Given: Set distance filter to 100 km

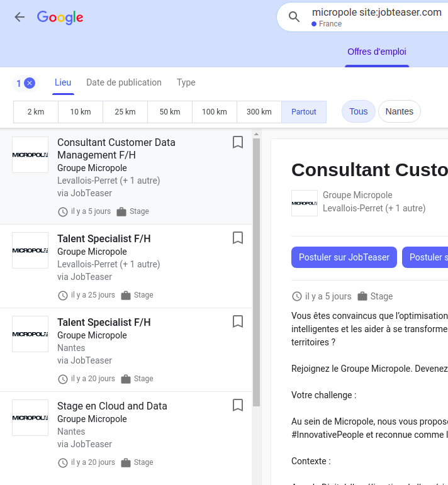Looking at the screenshot, I should [215, 112].
